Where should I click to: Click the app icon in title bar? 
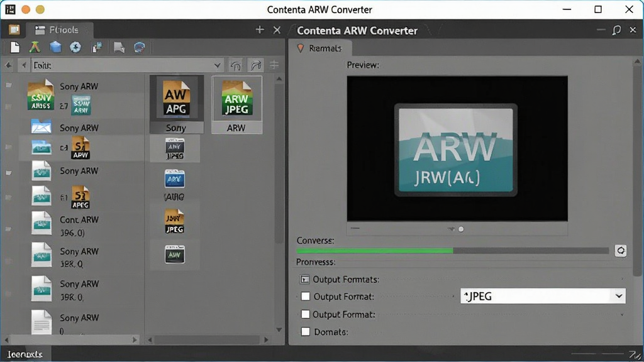point(10,9)
